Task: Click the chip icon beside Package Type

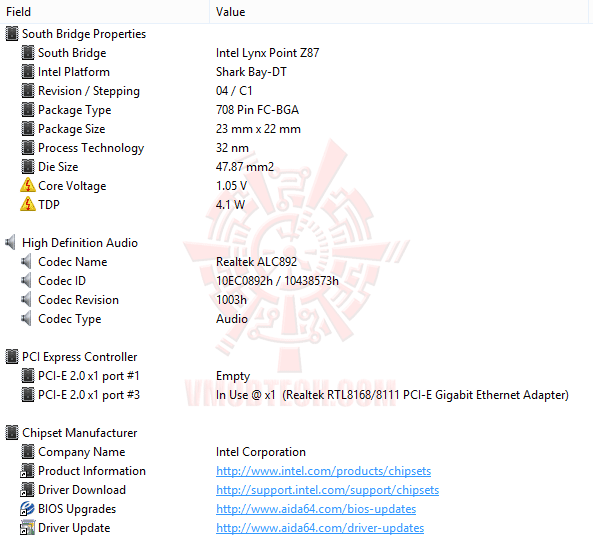Action: (x=28, y=110)
